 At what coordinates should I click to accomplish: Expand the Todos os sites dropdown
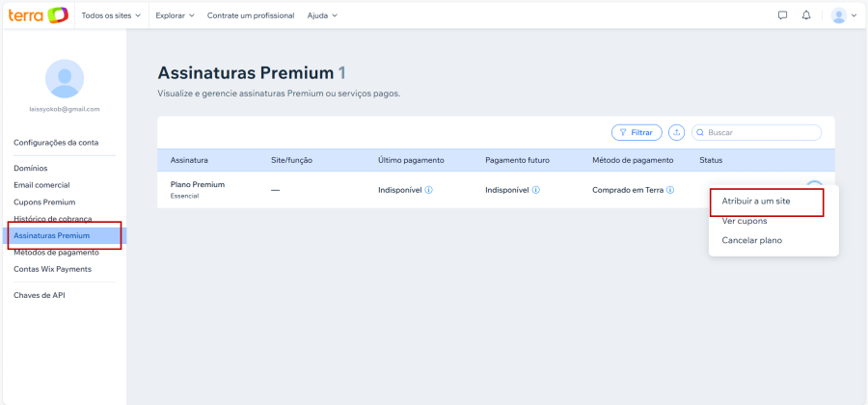(111, 15)
